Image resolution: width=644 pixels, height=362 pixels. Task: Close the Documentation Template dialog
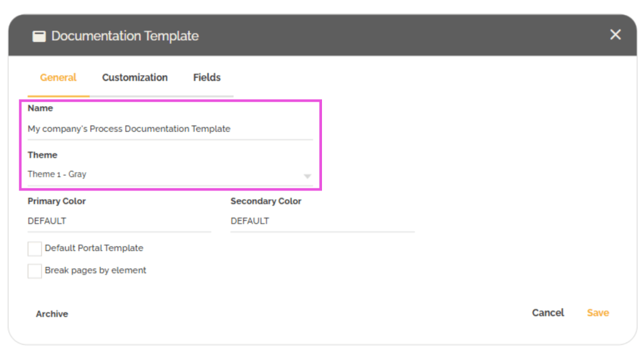(614, 35)
